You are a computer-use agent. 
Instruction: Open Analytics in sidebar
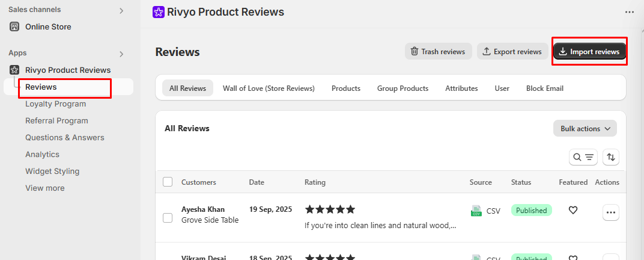(x=42, y=154)
